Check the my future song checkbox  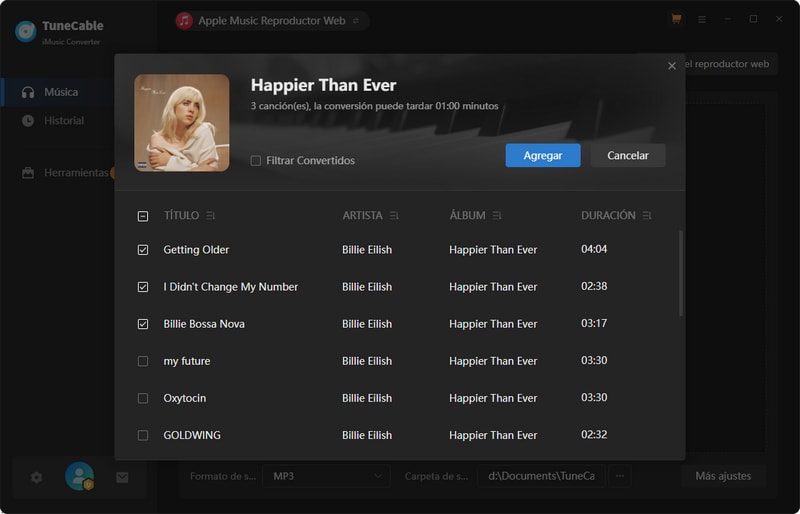click(x=143, y=361)
